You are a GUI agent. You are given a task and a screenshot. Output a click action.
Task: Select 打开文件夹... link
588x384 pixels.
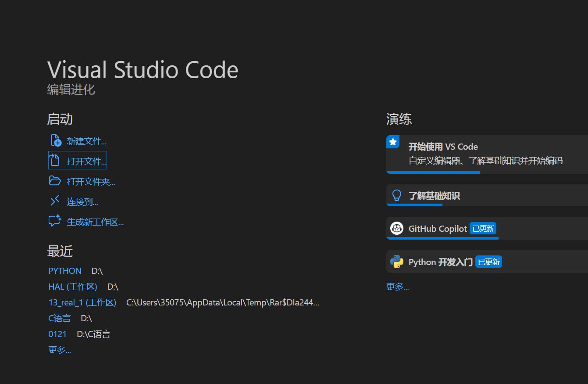point(91,182)
